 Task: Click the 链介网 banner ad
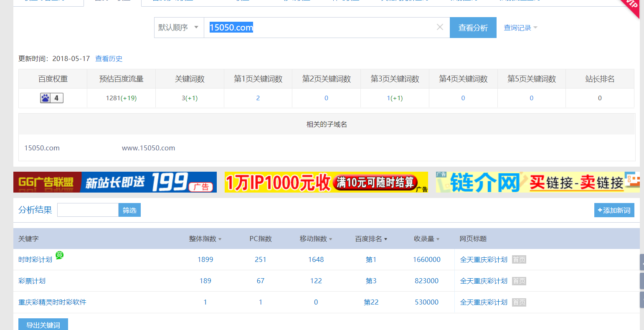(537, 182)
